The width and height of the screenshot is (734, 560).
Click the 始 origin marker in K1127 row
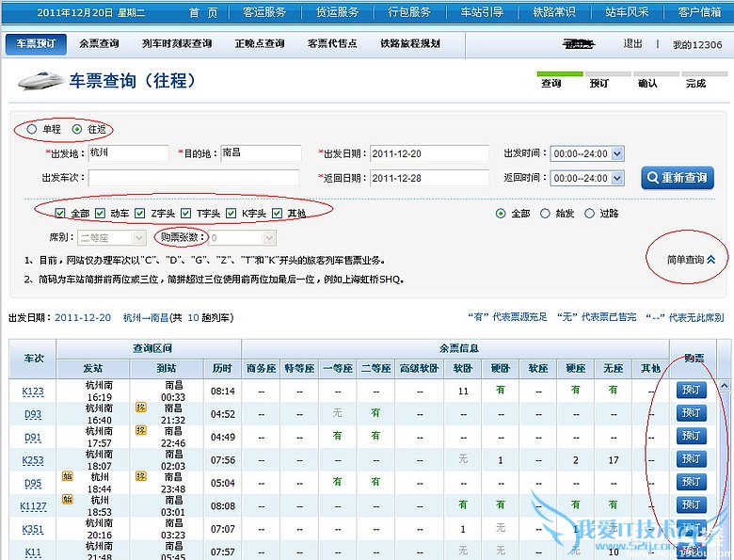pyautogui.click(x=68, y=499)
